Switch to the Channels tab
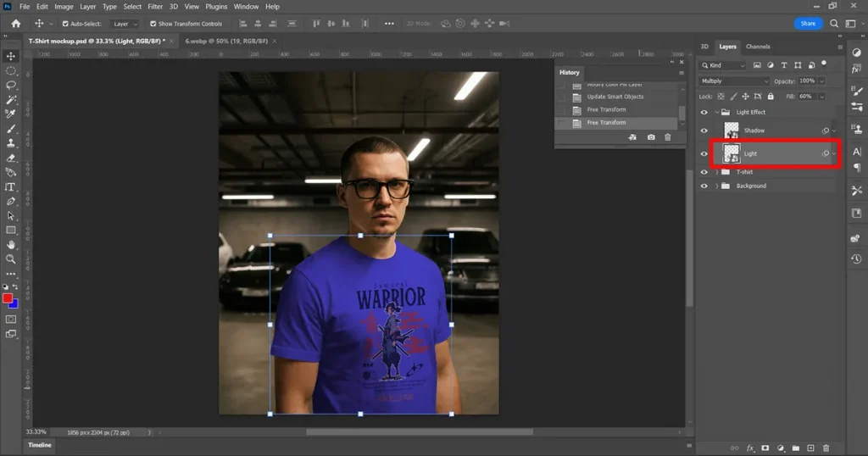This screenshot has height=456, width=868. click(x=758, y=47)
